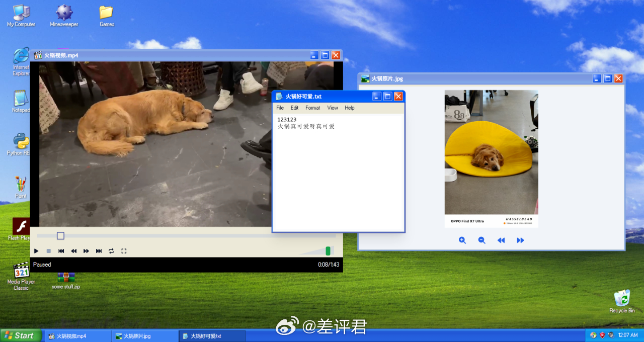This screenshot has width=644, height=342.
Task: Open the Recycle Bin icon
Action: click(x=622, y=301)
